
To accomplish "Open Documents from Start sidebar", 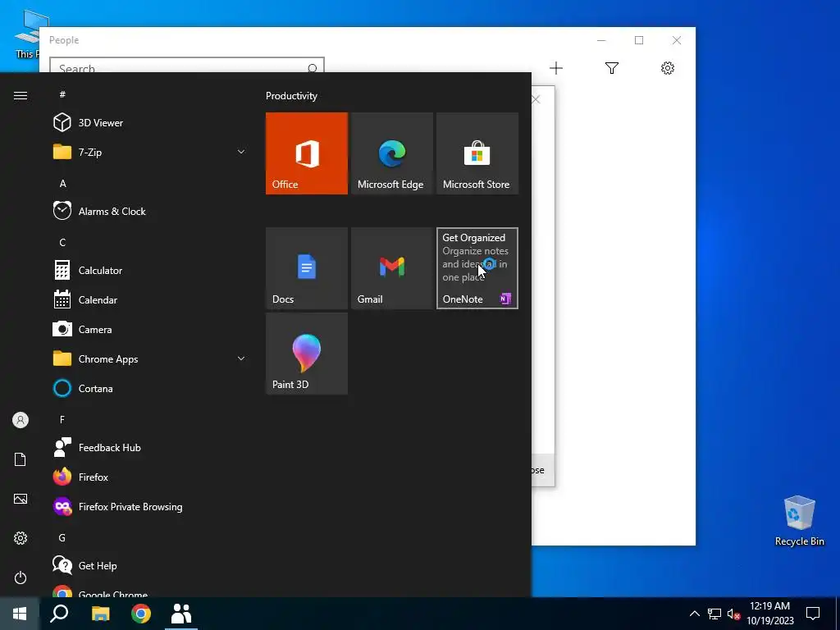I will point(21,459).
